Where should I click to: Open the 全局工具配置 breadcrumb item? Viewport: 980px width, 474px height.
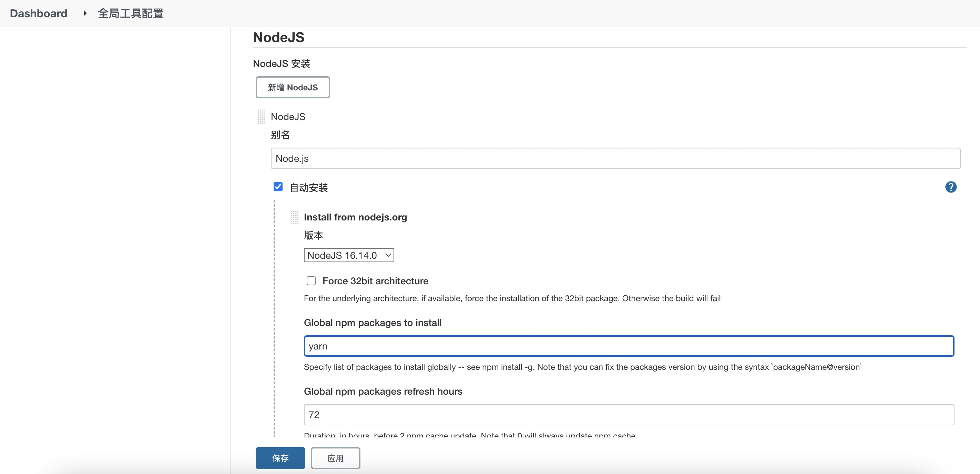point(131,13)
